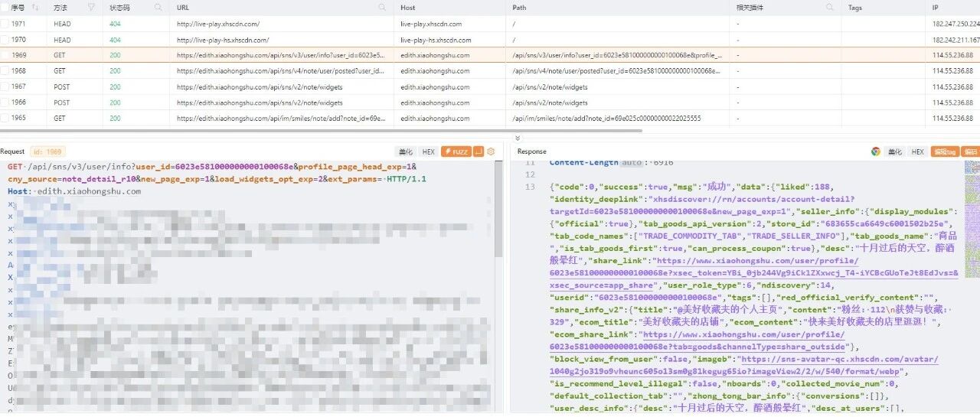Sort by 序号 column arrows
This screenshot has height=417, width=980.
tap(37, 7)
